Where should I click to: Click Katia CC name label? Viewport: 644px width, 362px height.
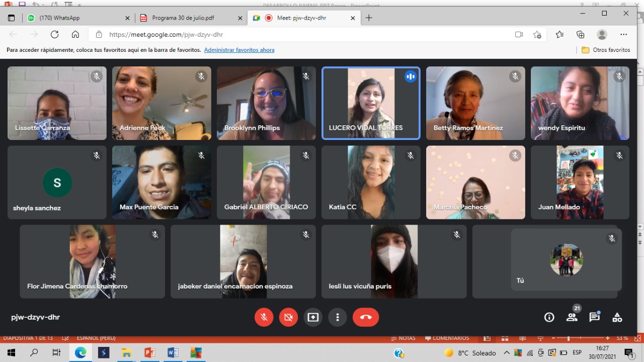pos(343,207)
